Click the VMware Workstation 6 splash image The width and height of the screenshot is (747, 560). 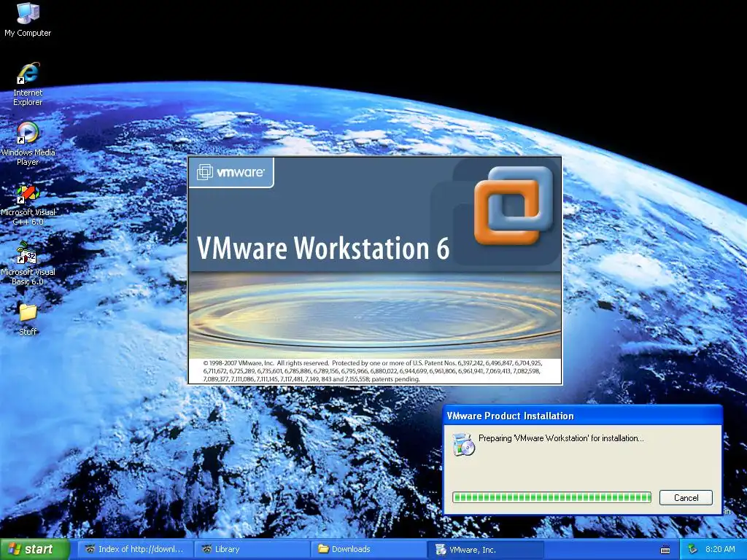click(x=375, y=270)
